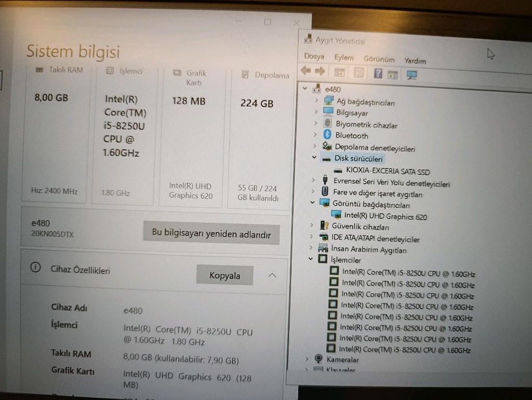This screenshot has width=532, height=400.
Task: Click the Evrensel Seri Veri Yolu USB icon
Action: coord(325,180)
